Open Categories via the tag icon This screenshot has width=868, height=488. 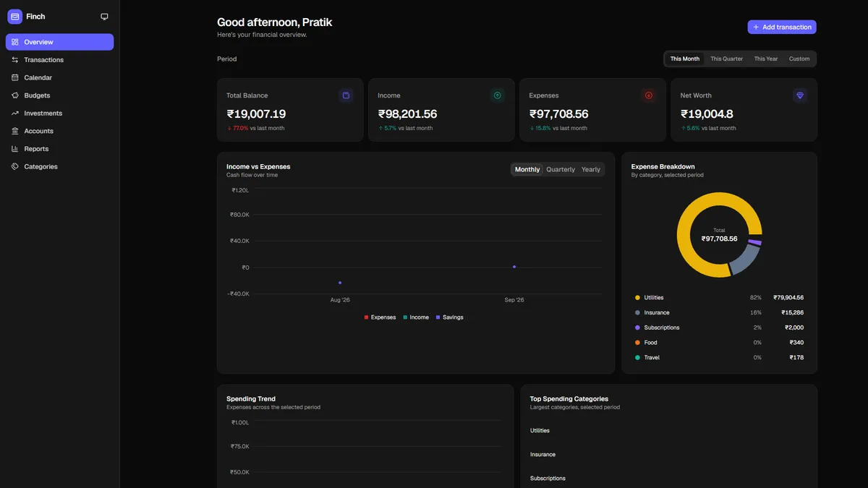15,167
